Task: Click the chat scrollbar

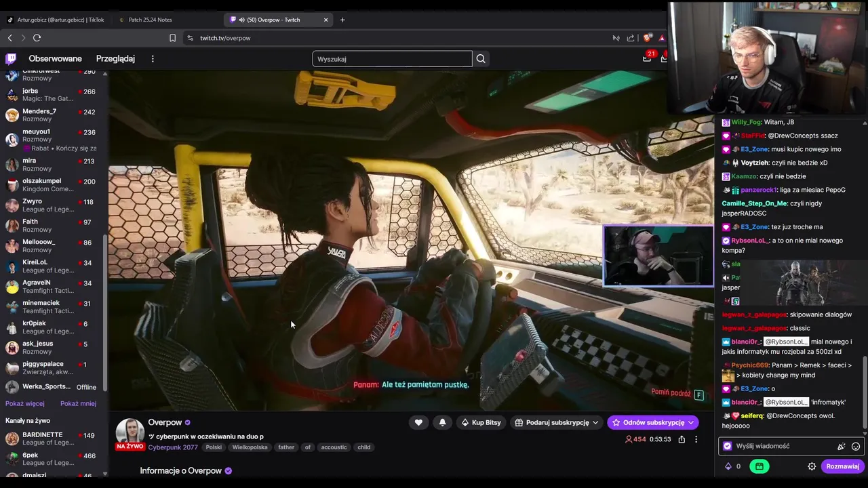Action: tap(865, 392)
